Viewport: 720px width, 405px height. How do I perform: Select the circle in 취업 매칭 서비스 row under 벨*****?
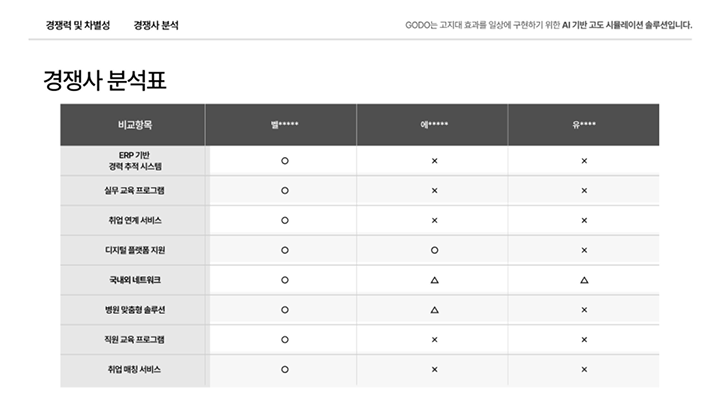point(285,370)
